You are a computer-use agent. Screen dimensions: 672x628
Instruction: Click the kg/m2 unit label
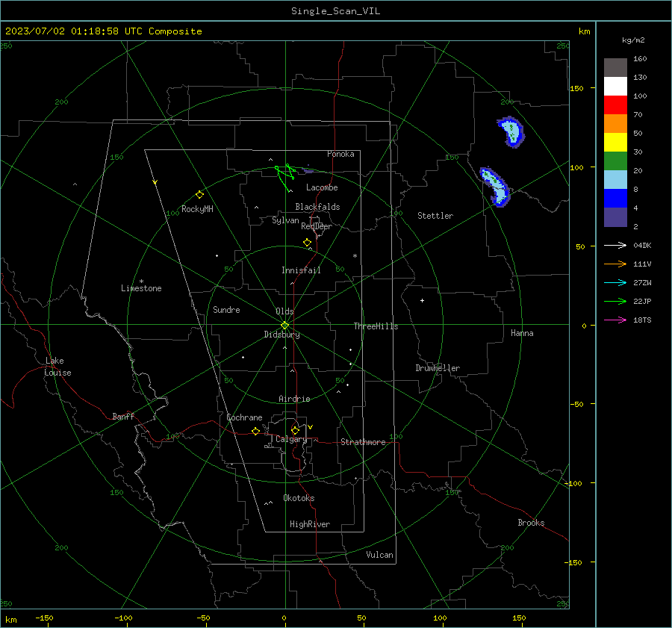click(x=633, y=40)
